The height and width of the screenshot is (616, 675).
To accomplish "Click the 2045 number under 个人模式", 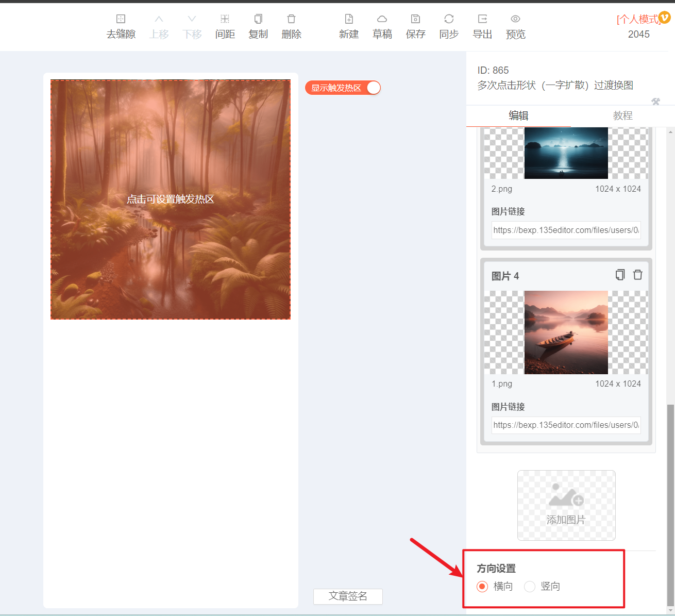I will point(639,35).
